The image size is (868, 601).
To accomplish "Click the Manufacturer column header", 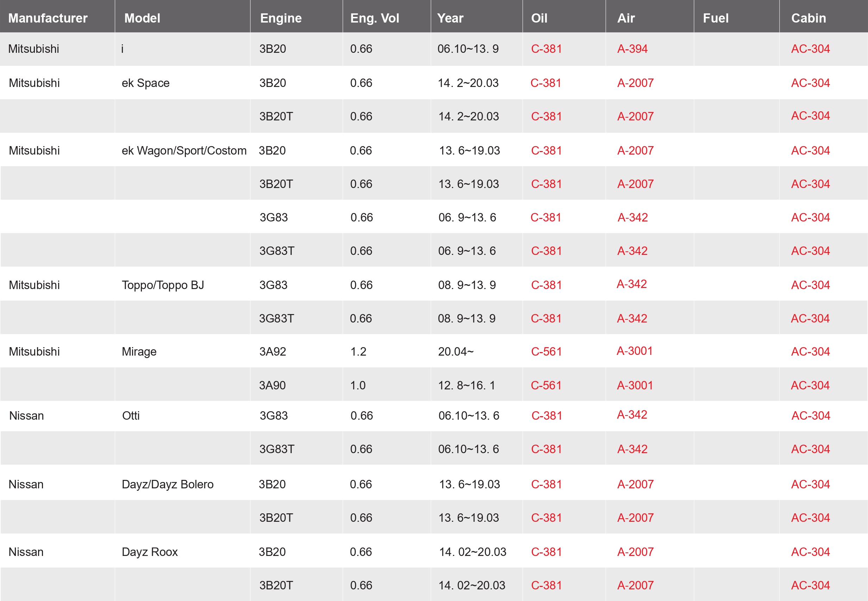I will coord(48,18).
